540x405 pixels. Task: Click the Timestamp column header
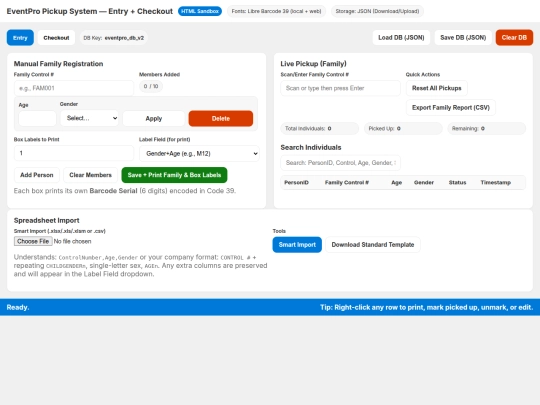[496, 183]
